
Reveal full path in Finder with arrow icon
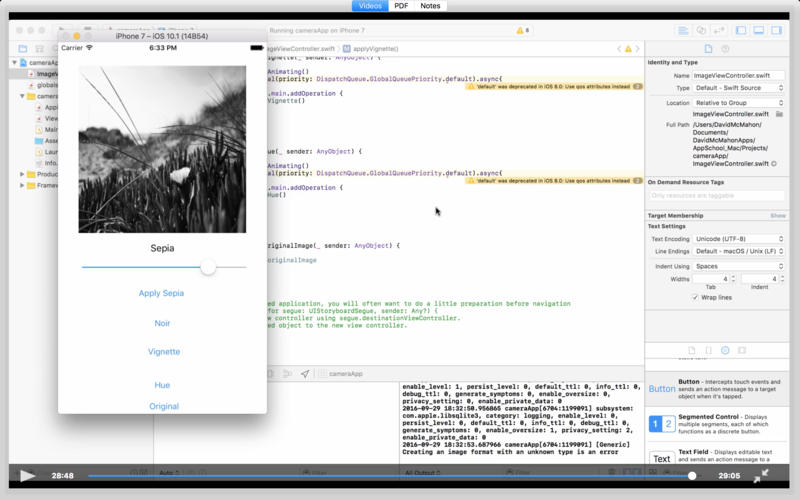774,164
